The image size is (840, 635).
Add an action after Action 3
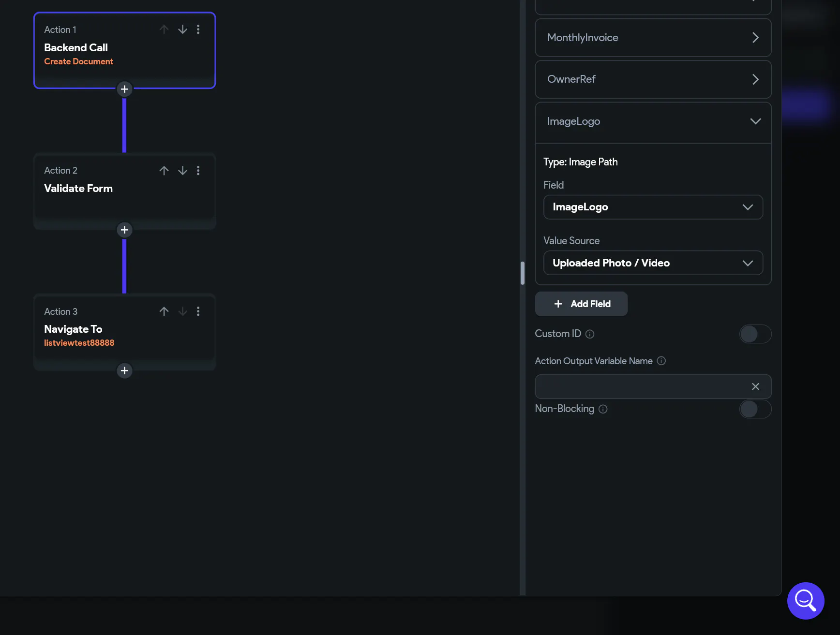coord(124,370)
